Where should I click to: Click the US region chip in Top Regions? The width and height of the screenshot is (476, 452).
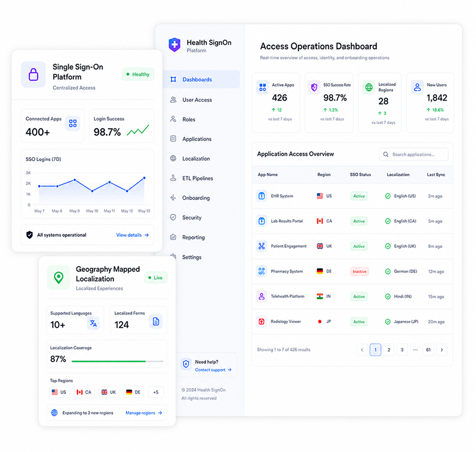click(x=59, y=392)
